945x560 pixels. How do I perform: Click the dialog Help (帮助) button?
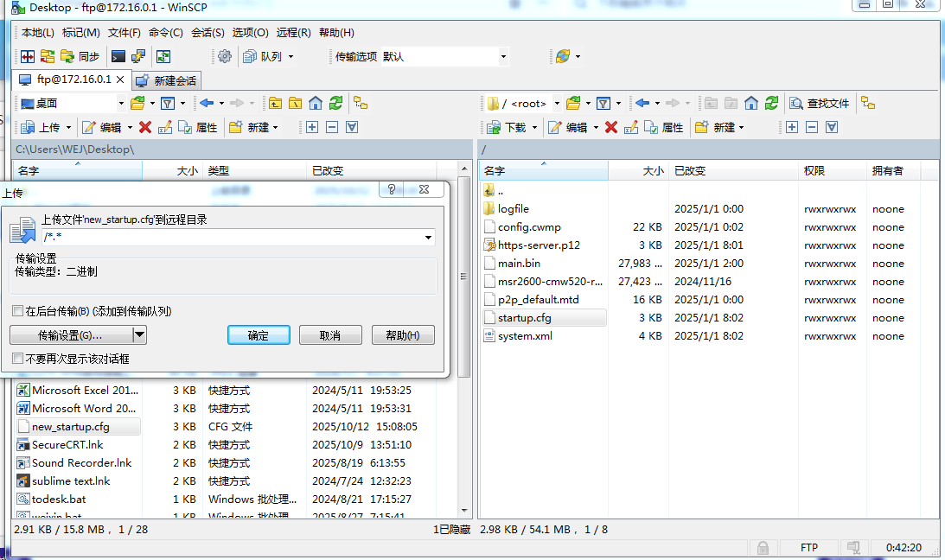pos(403,334)
